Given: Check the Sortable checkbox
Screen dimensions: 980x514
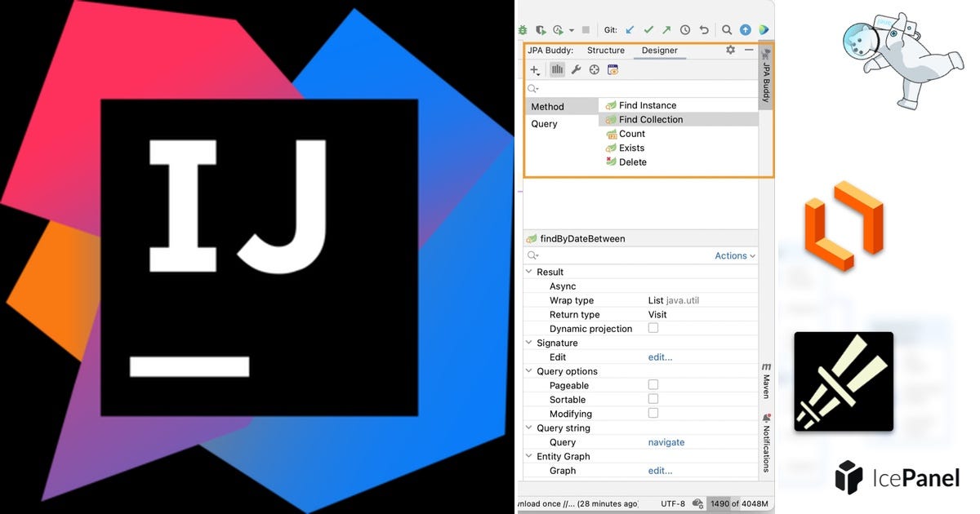Looking at the screenshot, I should (653, 399).
